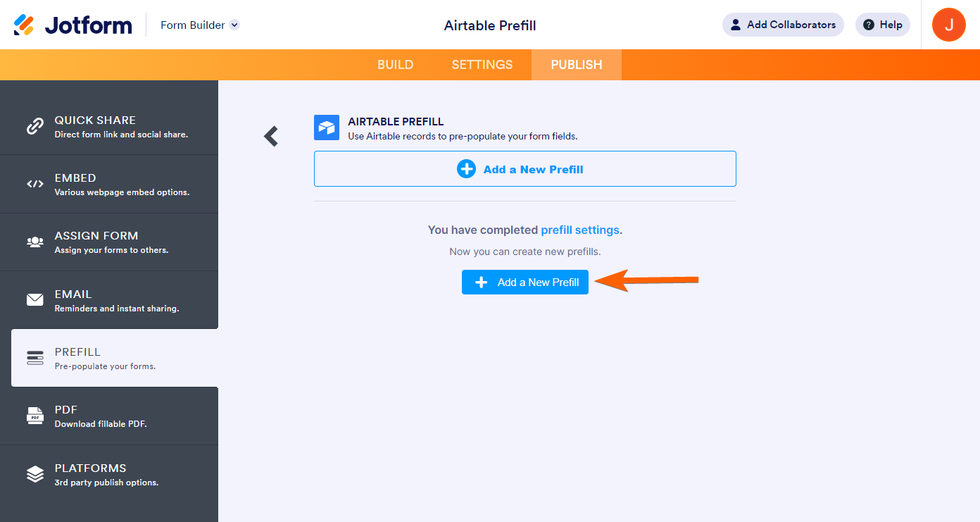Click the blue Add a New Prefill button

[x=525, y=282]
